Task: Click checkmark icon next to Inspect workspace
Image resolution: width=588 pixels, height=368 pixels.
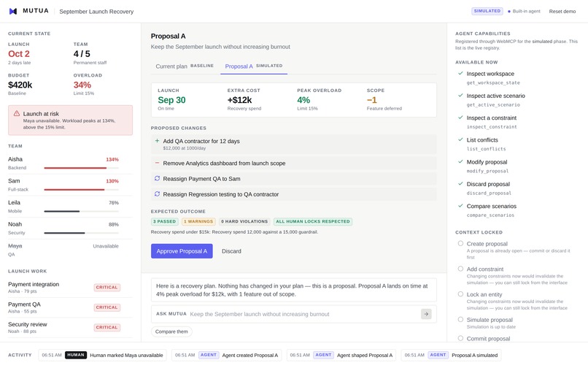Action: click(x=460, y=73)
